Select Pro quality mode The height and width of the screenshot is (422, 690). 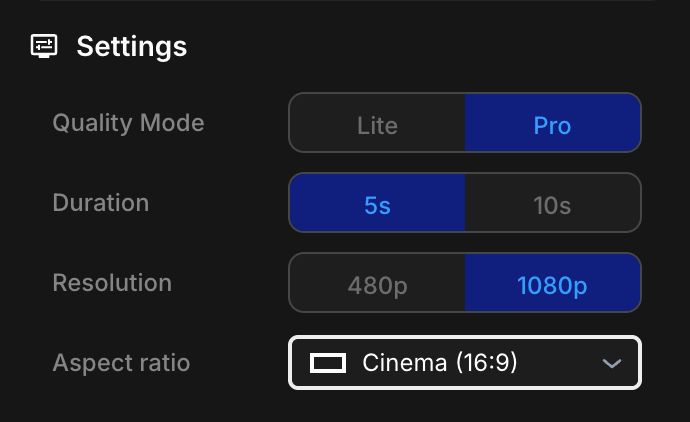click(552, 125)
